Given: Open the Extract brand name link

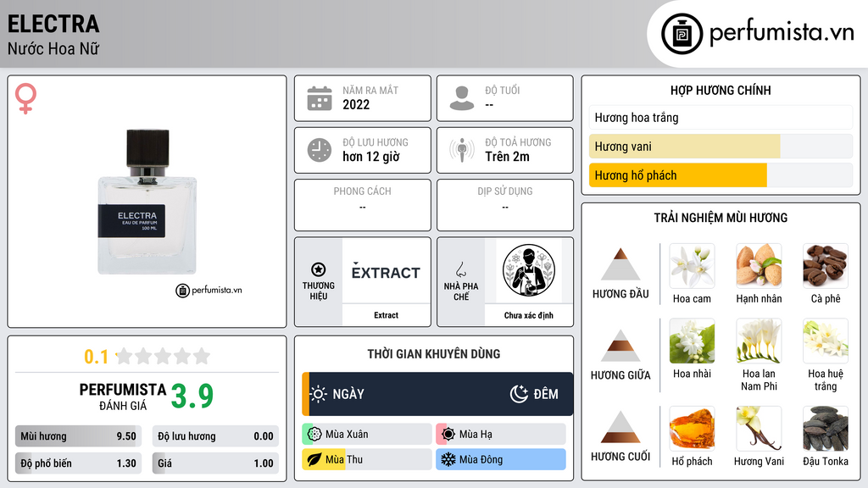Looking at the screenshot, I should tap(386, 315).
